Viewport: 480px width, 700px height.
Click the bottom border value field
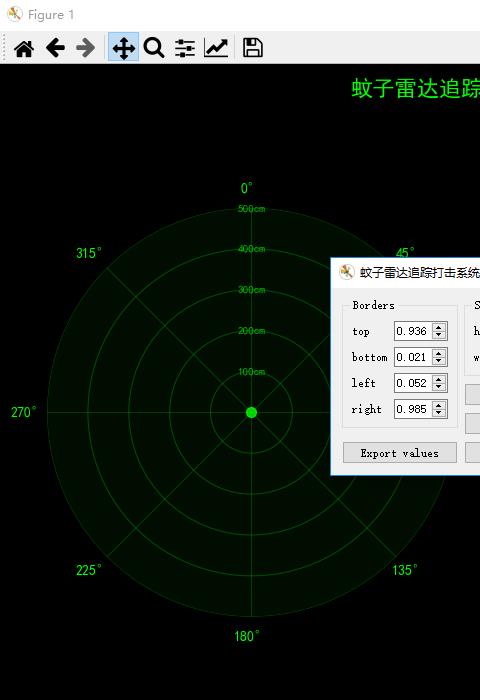(413, 357)
